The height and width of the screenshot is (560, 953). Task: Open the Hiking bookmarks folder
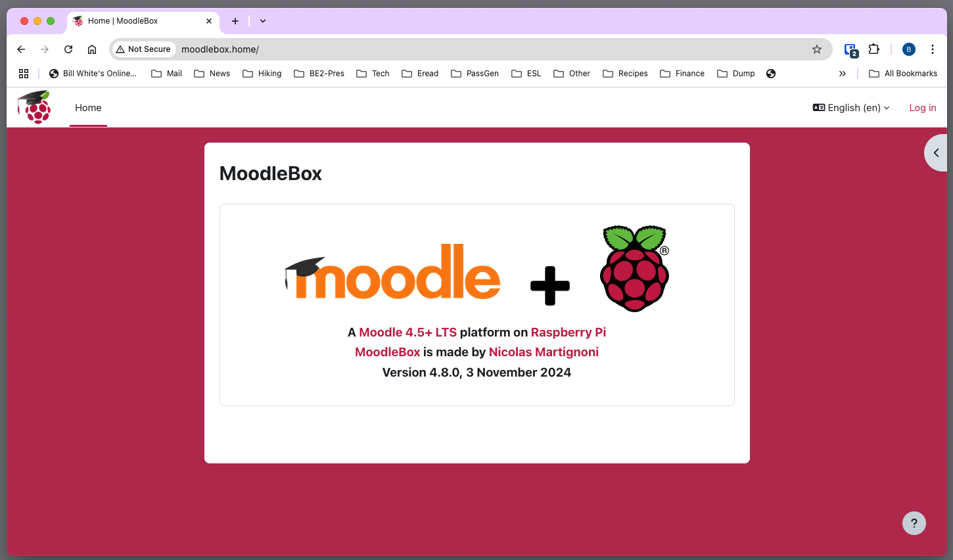(262, 74)
